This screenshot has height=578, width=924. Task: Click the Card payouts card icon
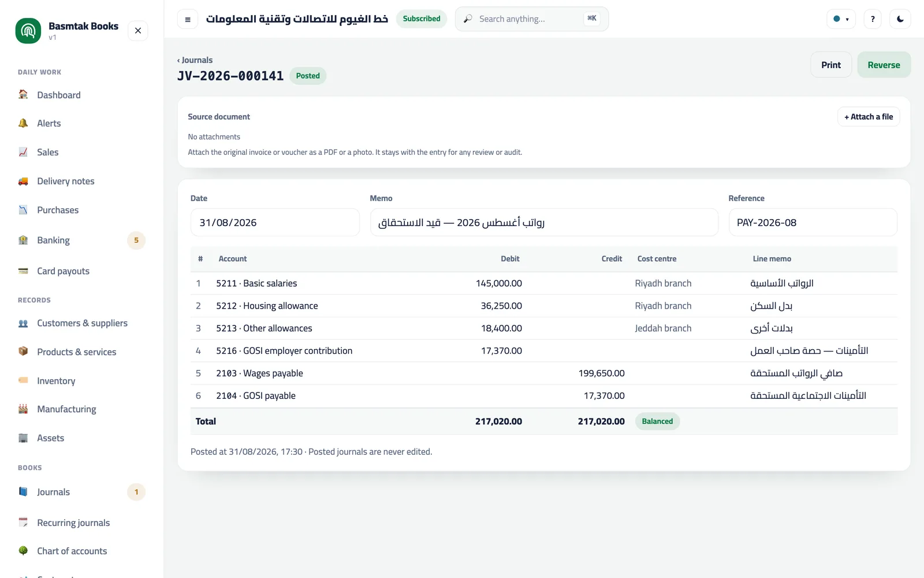tap(23, 271)
